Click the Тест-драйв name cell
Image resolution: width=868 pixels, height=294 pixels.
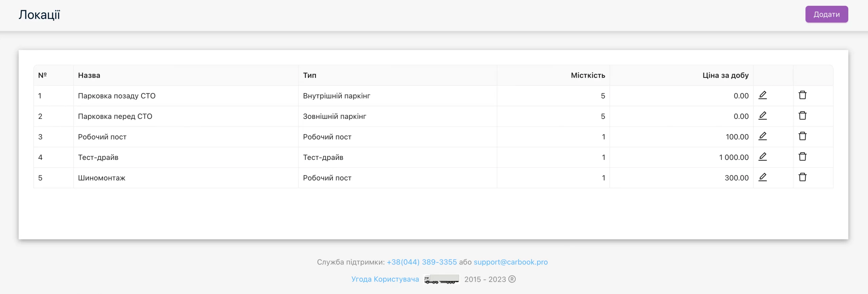point(186,157)
